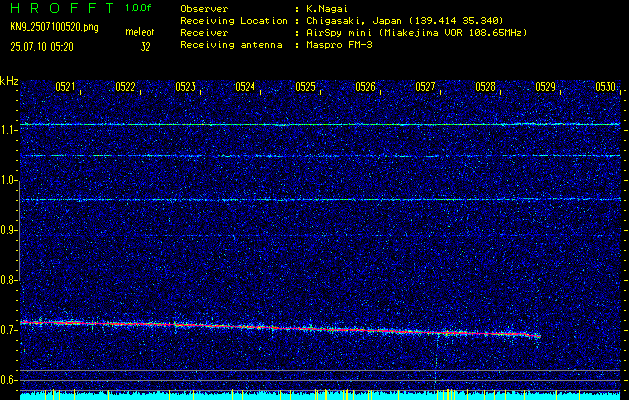Click the red sloping signal trace near 0.7 kHz
The image size is (629, 400).
[x=281, y=328]
